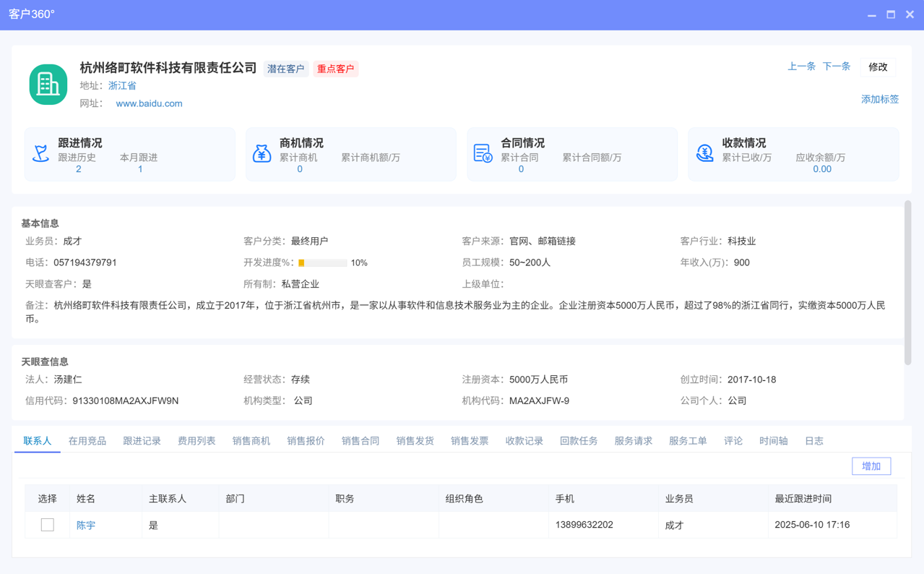Screen dimensions: 924x574
Task: Click the 修改 button
Action: point(877,67)
